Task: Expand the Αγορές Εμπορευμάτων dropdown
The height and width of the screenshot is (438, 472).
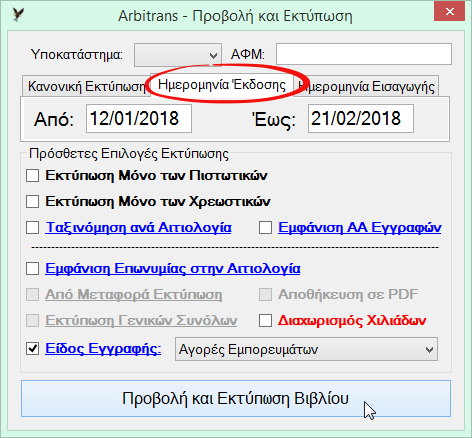Action: tap(306, 349)
